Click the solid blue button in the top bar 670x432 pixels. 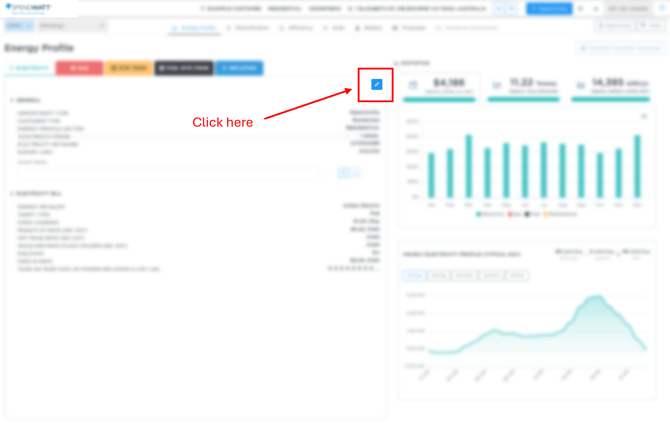click(x=549, y=8)
